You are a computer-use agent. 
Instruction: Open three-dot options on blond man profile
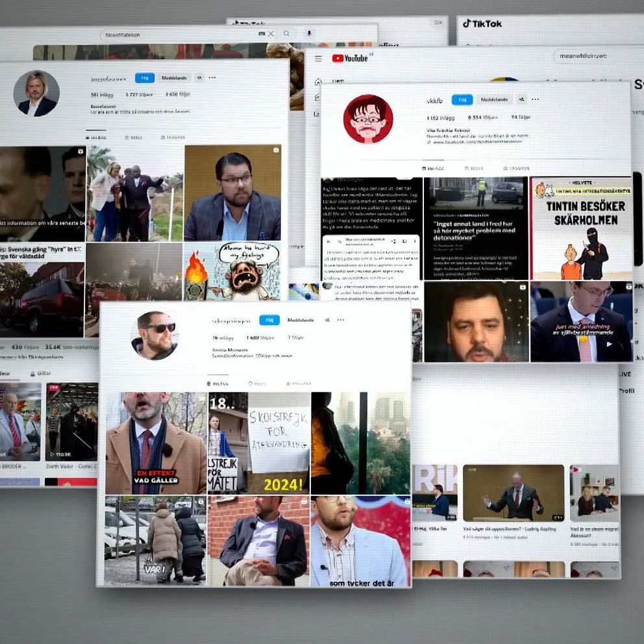pos(212,78)
